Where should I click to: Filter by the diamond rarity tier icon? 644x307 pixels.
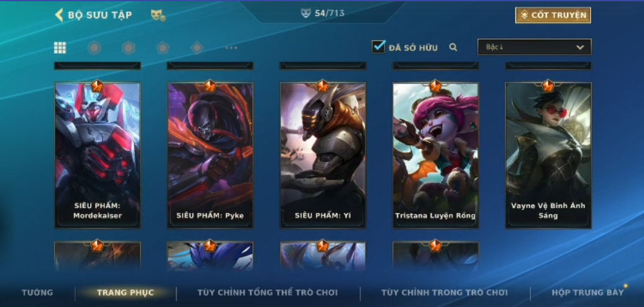point(197,48)
